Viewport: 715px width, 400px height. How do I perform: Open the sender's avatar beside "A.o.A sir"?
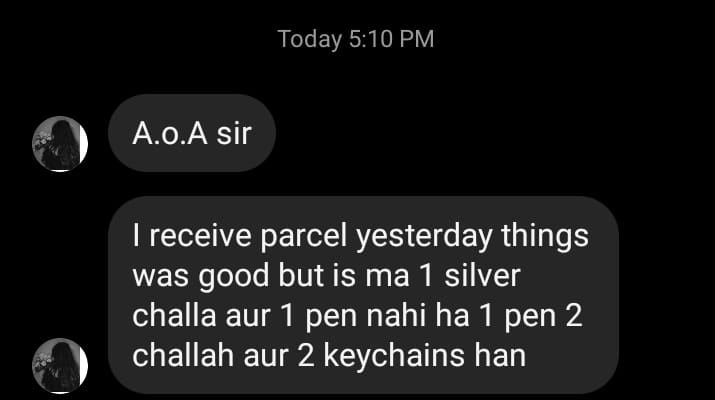pyautogui.click(x=60, y=144)
